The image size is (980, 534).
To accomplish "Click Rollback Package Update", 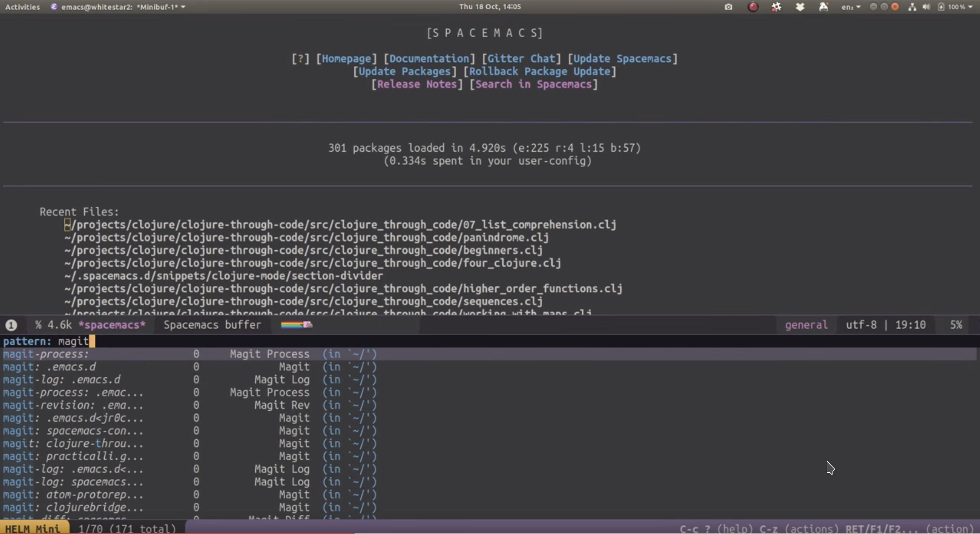I will [x=539, y=71].
